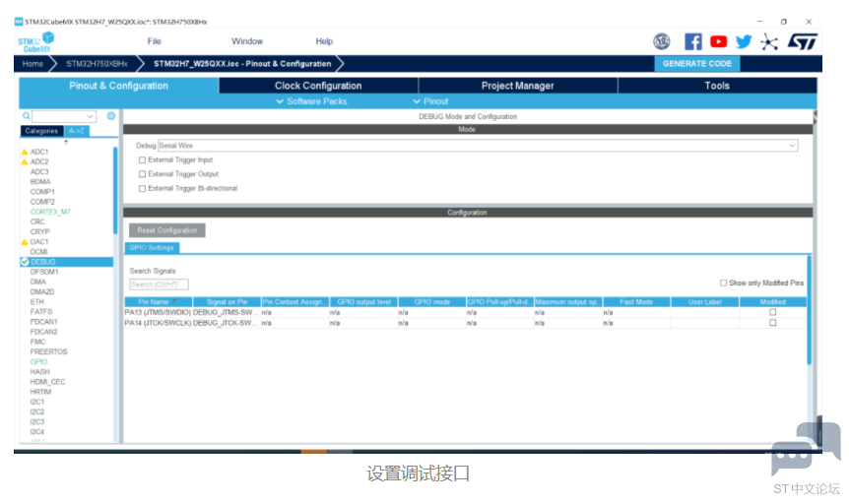This screenshot has height=504, width=849.
Task: Select the PA14 (JTCK/SWCLK) table row
Action: tap(466, 323)
